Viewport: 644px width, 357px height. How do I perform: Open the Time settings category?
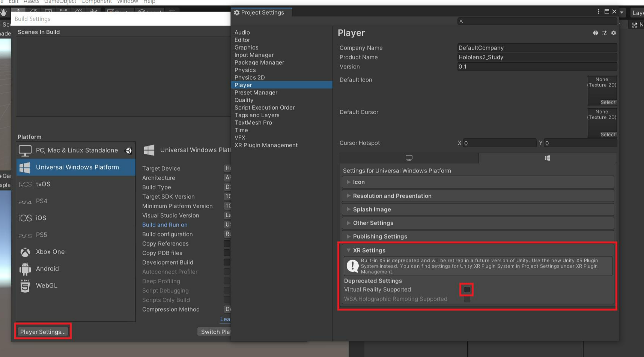281,130
